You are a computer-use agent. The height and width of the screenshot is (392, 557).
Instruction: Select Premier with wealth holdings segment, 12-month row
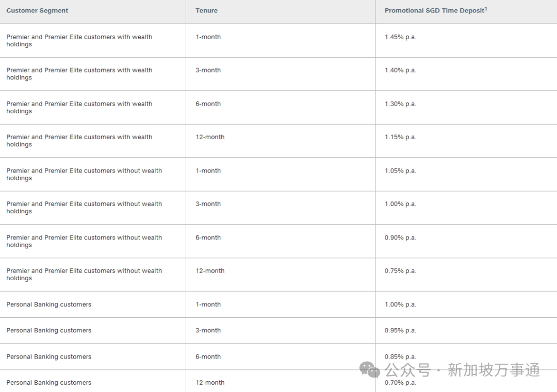tap(79, 141)
